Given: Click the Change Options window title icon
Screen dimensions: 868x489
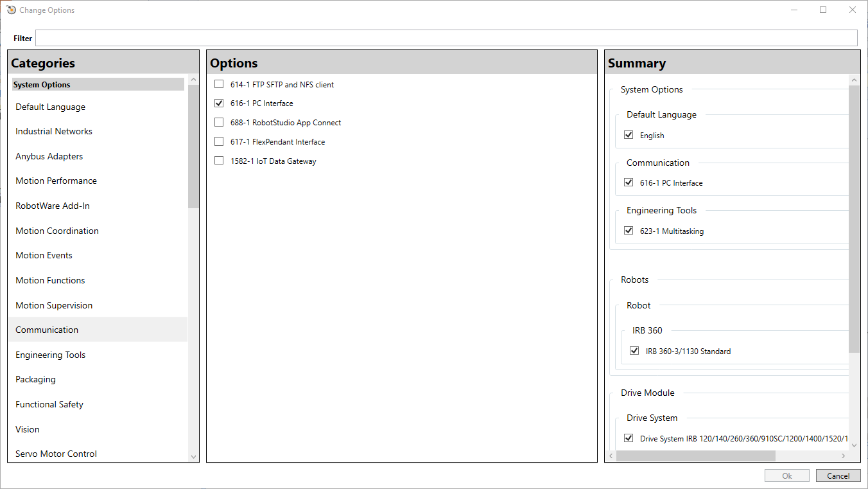Looking at the screenshot, I should click(11, 10).
